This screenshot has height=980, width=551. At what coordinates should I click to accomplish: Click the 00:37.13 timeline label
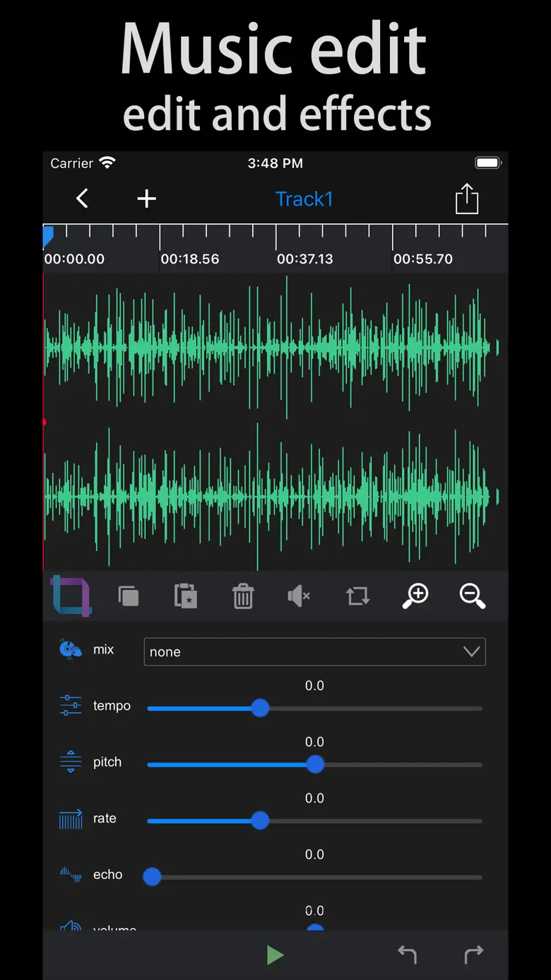(x=305, y=259)
